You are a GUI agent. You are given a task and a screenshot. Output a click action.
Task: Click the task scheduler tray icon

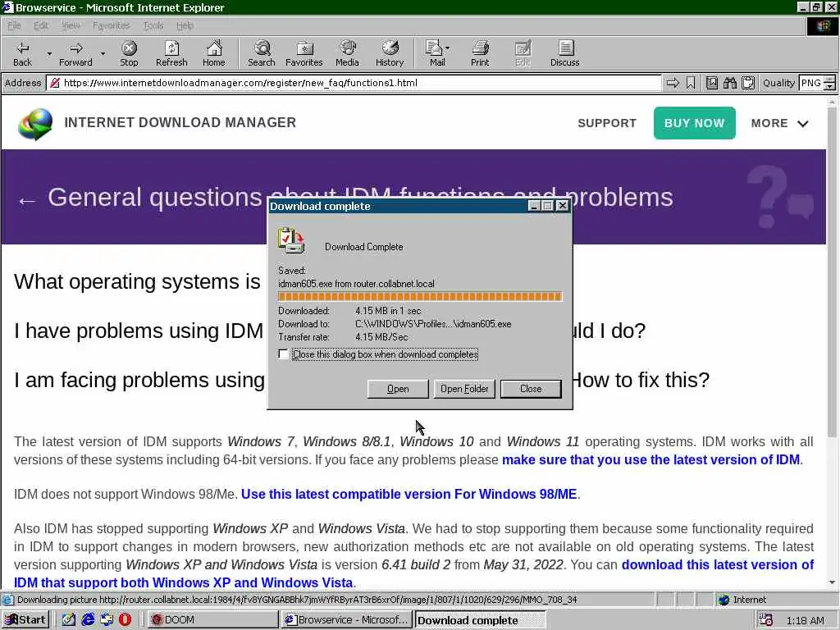coord(766,620)
